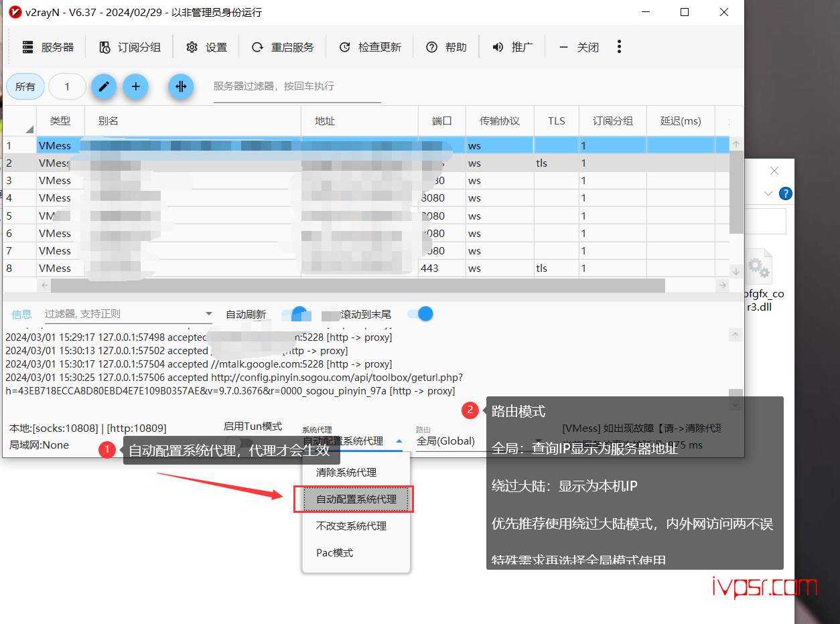Focus the 服务器过滤器 server filter field
Viewport: 840px width, 624px height.
click(297, 87)
